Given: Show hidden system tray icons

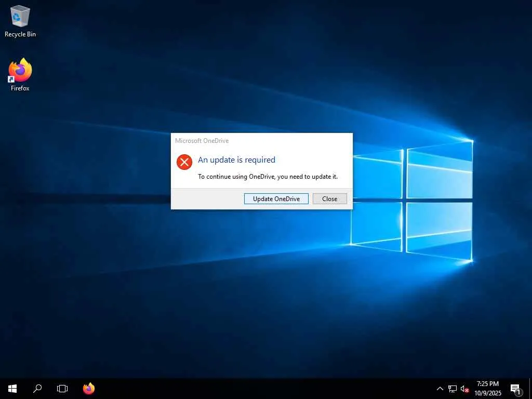Looking at the screenshot, I should pos(440,389).
